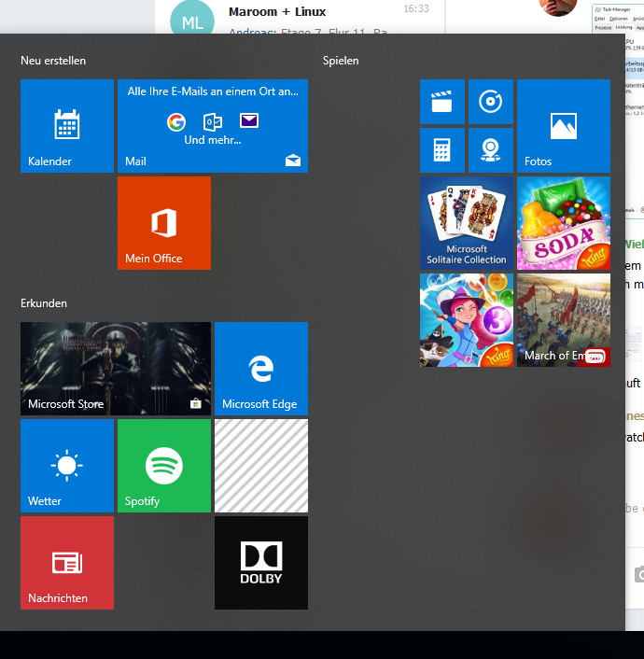The height and width of the screenshot is (659, 644).
Task: Open the Microsoft Store tile
Action: pos(115,369)
